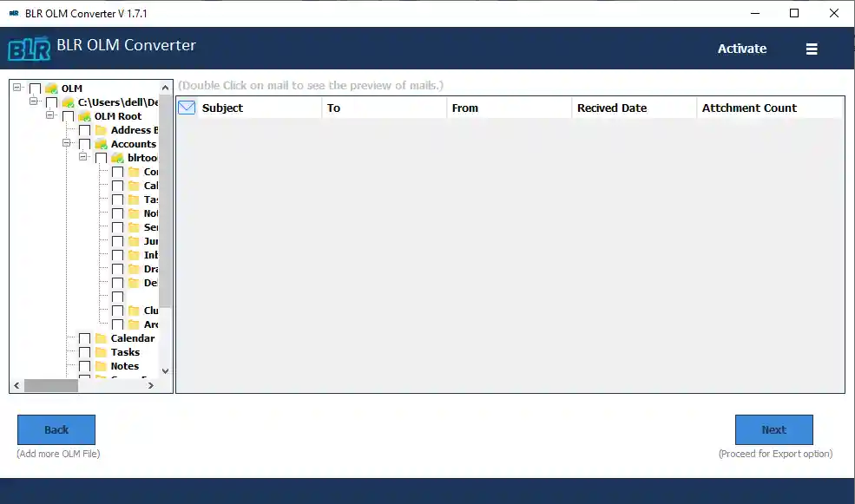
Task: Click the BLR logo icon
Action: pos(29,49)
